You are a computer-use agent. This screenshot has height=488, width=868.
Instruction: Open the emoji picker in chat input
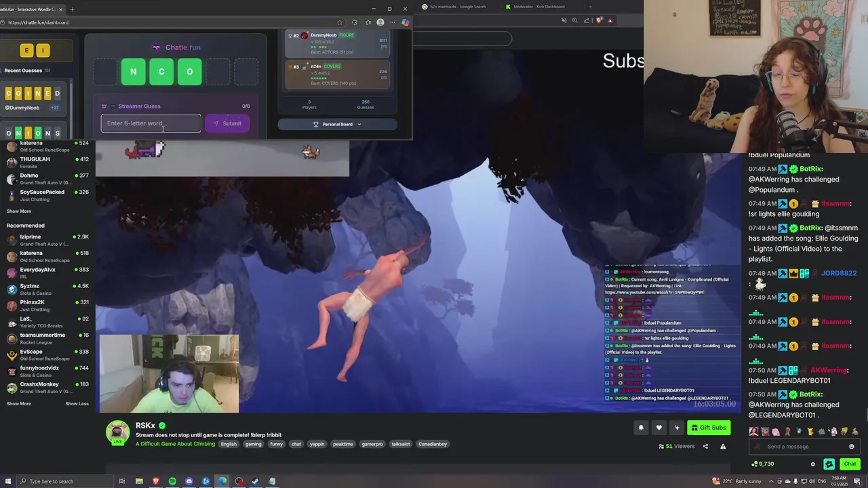(852, 447)
